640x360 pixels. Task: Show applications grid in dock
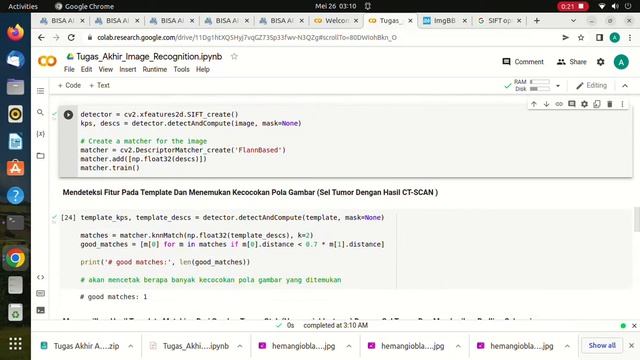pos(16,344)
